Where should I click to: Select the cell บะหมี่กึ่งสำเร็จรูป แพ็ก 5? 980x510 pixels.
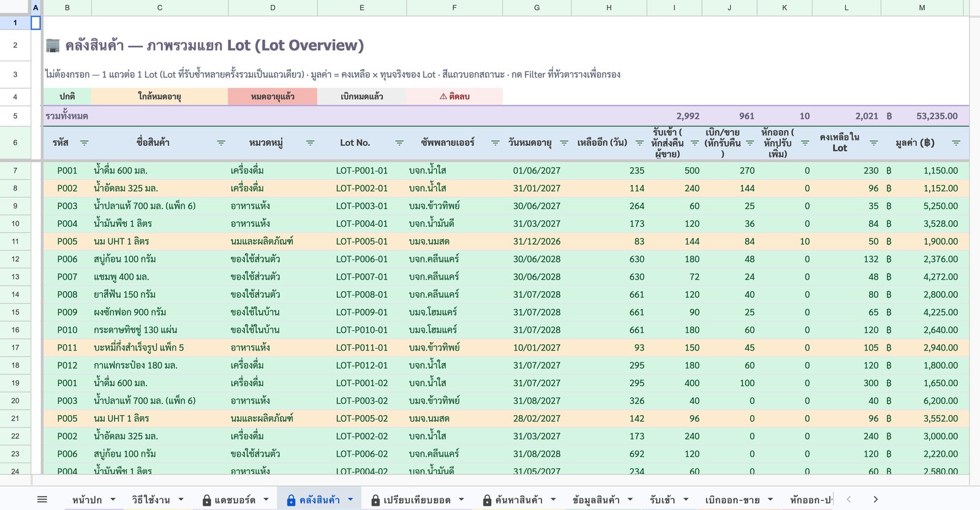point(160,348)
